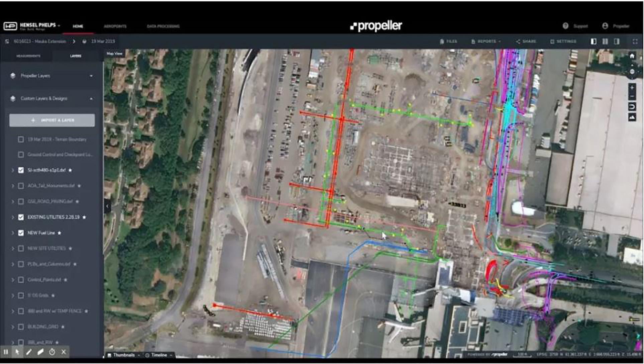Screen dimensions: 644x364
Task: Uncheck the NEW Fuel Line layer
Action: pyautogui.click(x=21, y=233)
